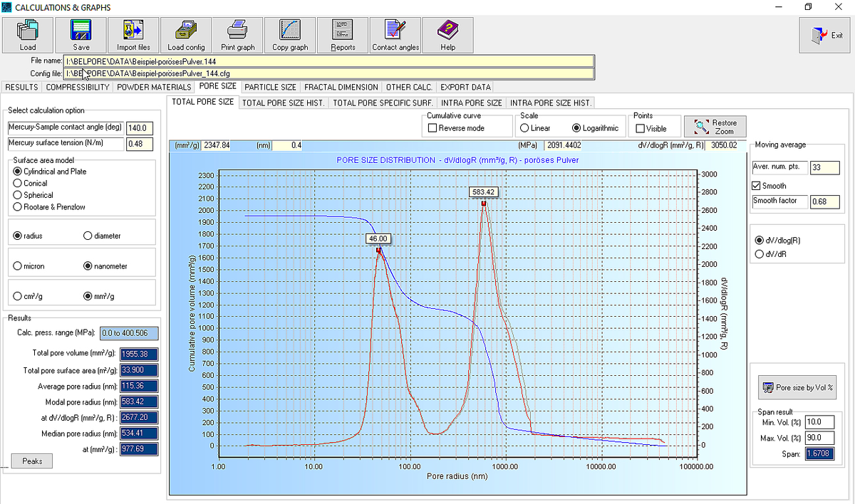Choose the Spherical surface area model
Viewport: 855px width, 504px height.
[18, 194]
